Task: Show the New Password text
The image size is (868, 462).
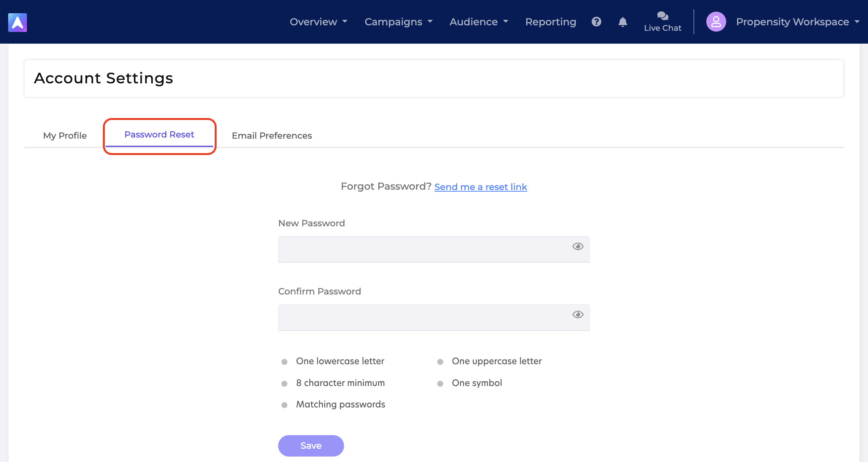Action: tap(578, 246)
